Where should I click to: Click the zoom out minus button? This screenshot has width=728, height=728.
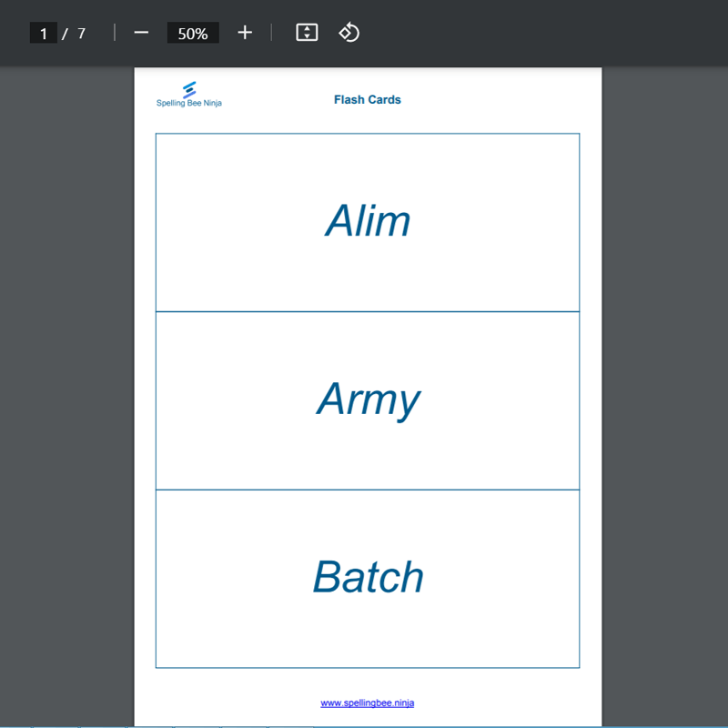[141, 33]
